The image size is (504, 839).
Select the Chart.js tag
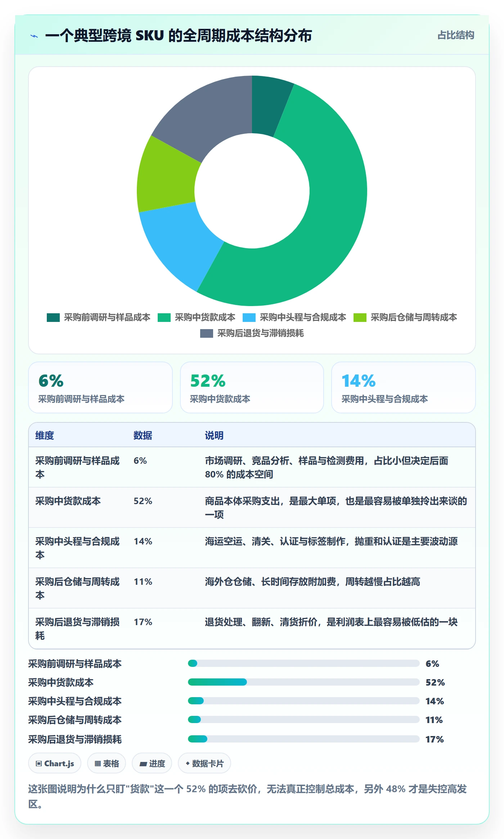click(55, 763)
